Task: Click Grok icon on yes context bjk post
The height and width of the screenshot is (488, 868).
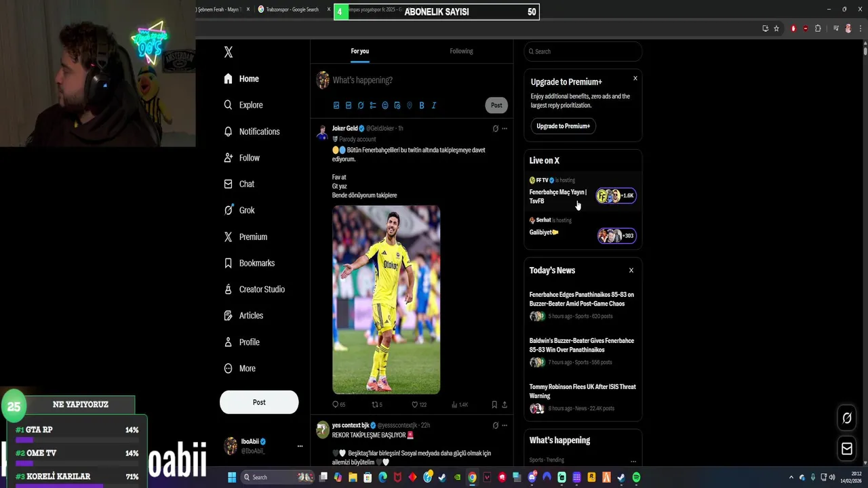Action: point(495,426)
